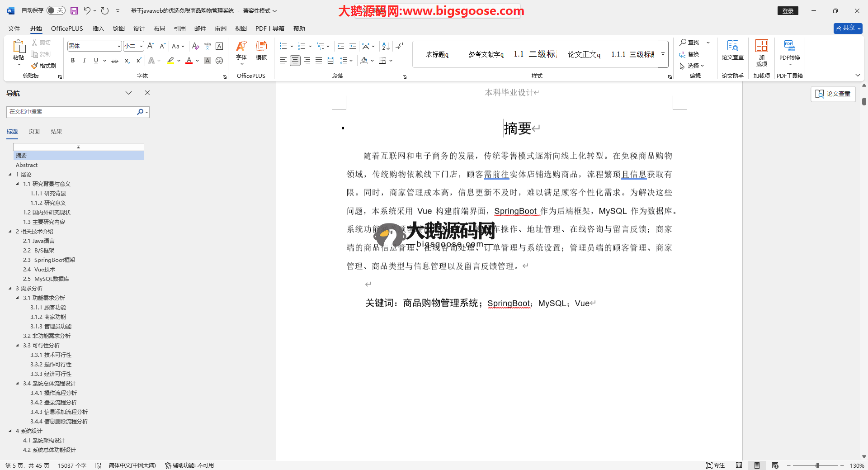Open the 论文查重 ribbon tool
868x470 pixels.
pyautogui.click(x=732, y=50)
